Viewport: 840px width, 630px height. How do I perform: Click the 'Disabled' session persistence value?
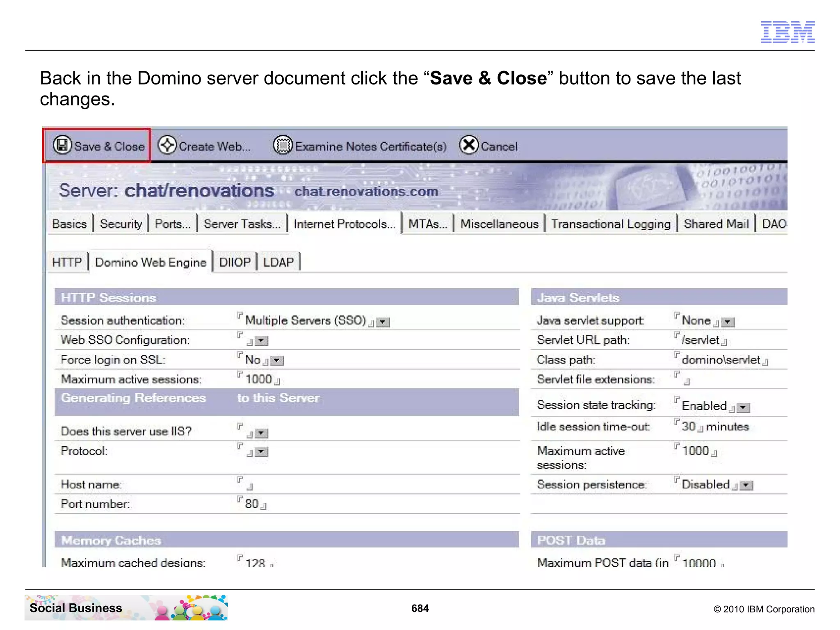pyautogui.click(x=705, y=484)
